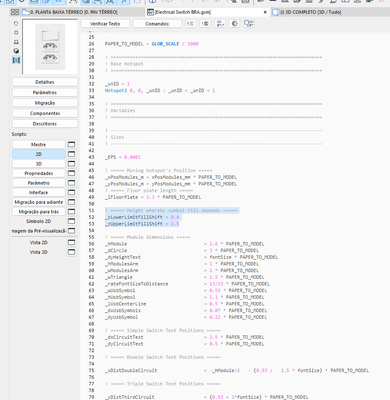Select Mestre script
Screen dimensions: 390x400
[x=39, y=144]
